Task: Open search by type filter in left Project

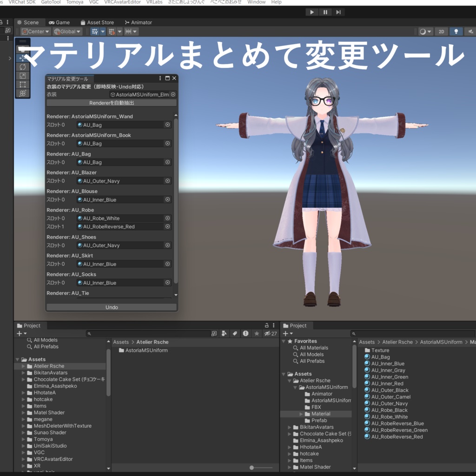Action: (x=224, y=334)
